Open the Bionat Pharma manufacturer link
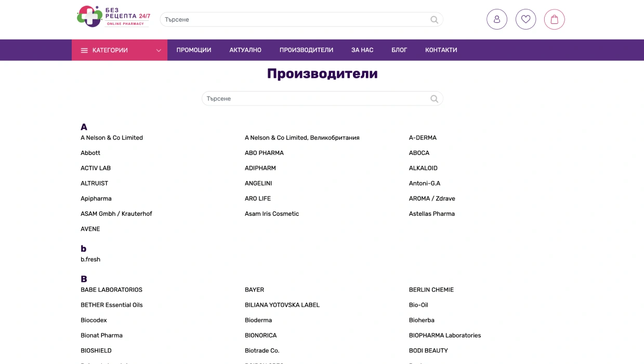Screen dimensions: 644x364 101,335
